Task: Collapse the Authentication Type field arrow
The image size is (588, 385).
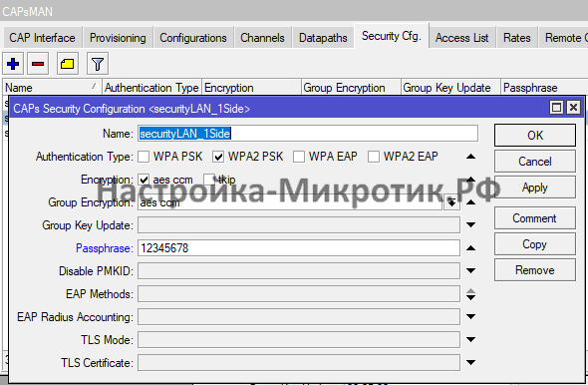Action: point(470,157)
